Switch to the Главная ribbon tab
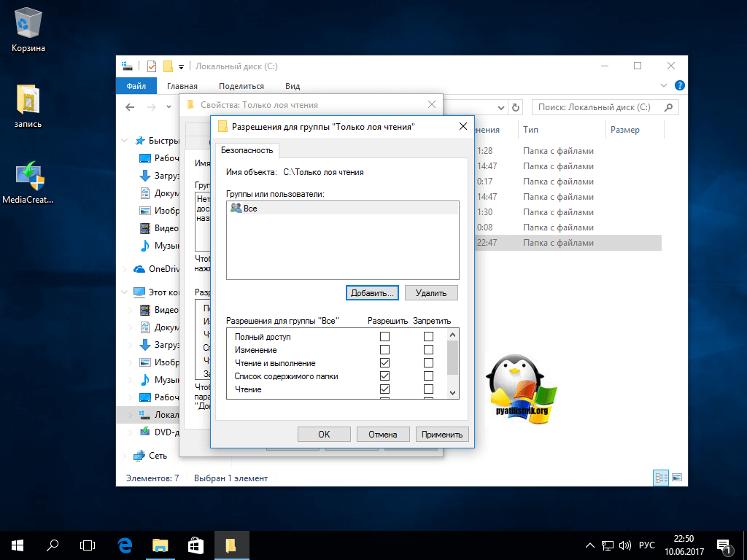Image resolution: width=747 pixels, height=560 pixels. tap(182, 86)
